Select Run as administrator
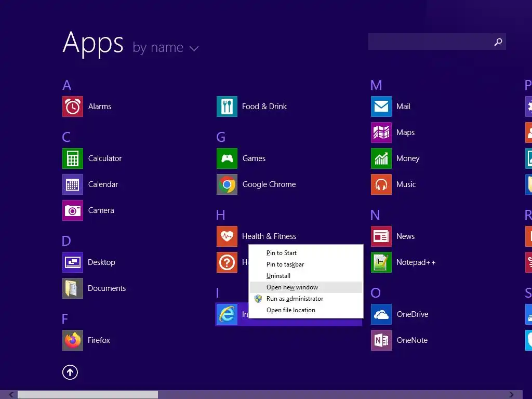Image resolution: width=532 pixels, height=399 pixels. pos(305,299)
